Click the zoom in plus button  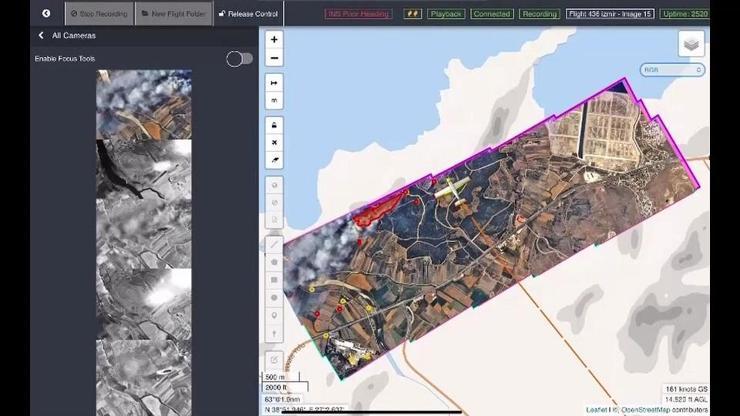point(275,40)
